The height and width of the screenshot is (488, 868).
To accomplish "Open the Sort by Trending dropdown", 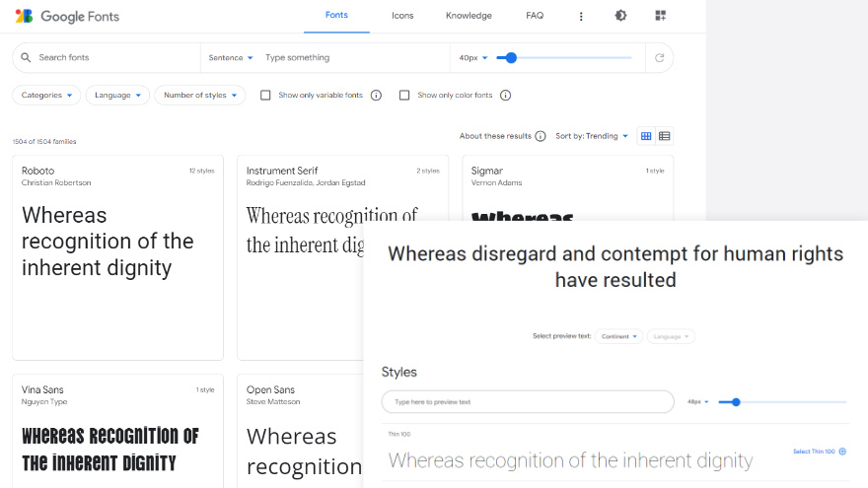I will click(592, 136).
